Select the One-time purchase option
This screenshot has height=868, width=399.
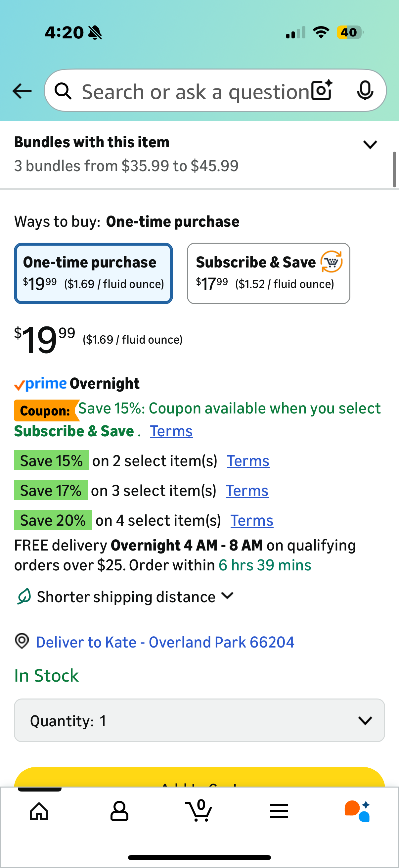pos(93,273)
